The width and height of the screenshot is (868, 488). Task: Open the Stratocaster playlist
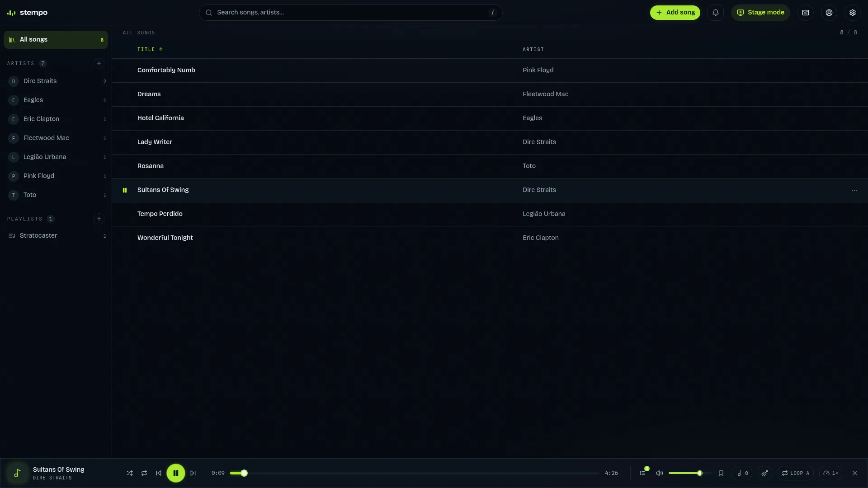pos(56,236)
